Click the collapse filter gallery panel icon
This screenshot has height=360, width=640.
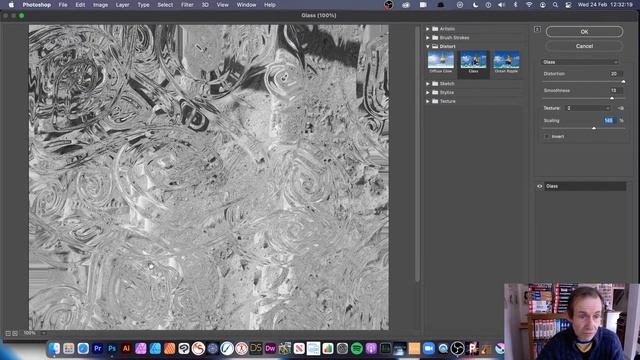[537, 29]
